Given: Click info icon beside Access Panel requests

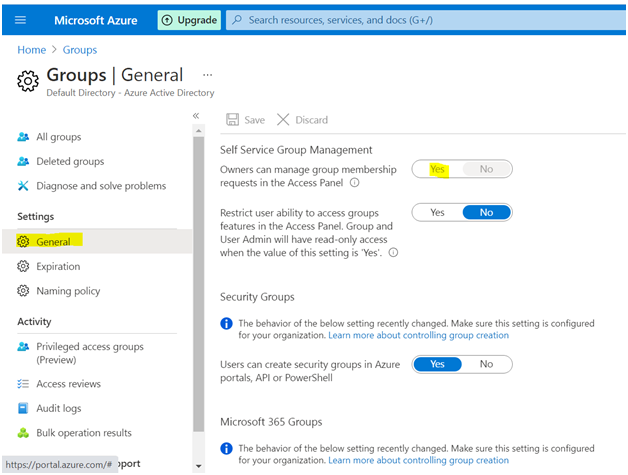Looking at the screenshot, I should click(x=354, y=183).
